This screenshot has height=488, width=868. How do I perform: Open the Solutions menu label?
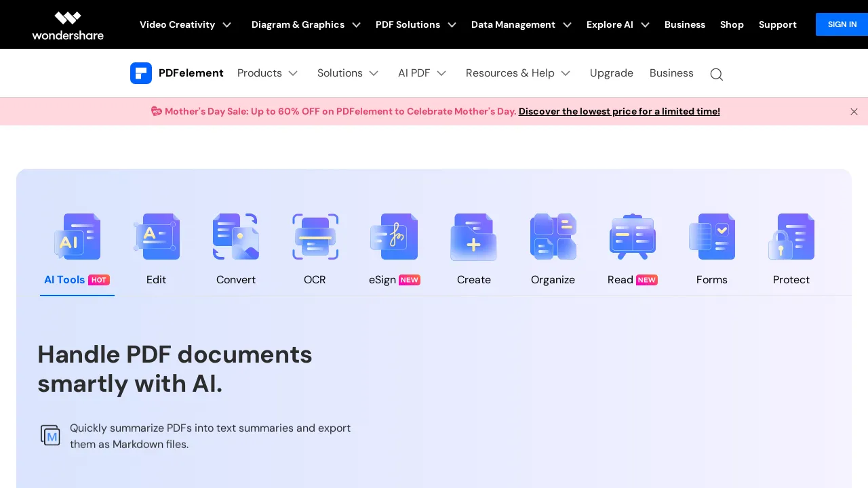[x=340, y=73]
